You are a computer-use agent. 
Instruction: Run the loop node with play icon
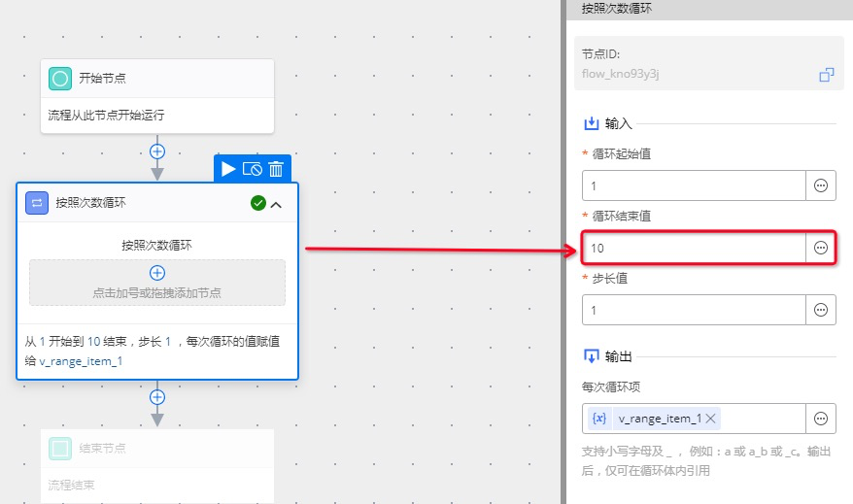(228, 169)
